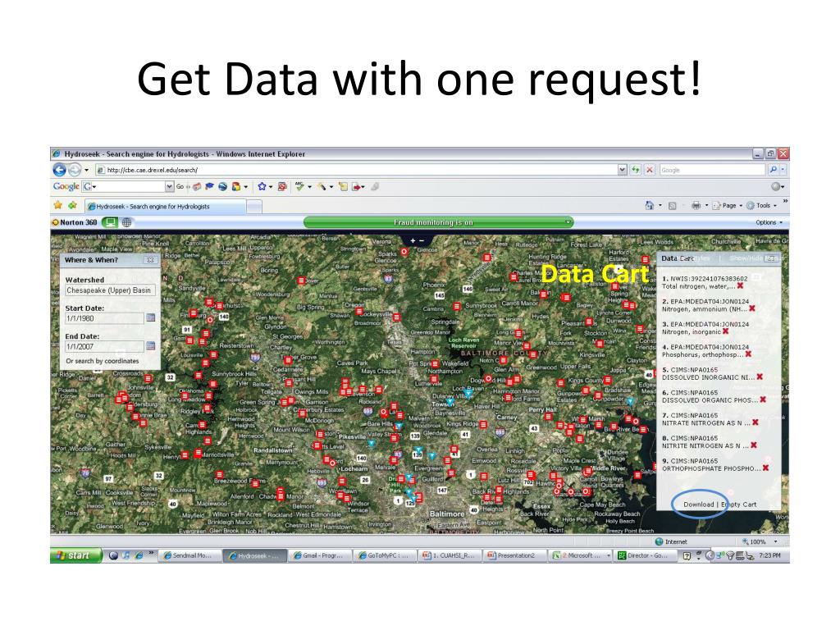This screenshot has height=630, width=840.
Task: Click the IE Forward arrow button
Action: tap(75, 170)
